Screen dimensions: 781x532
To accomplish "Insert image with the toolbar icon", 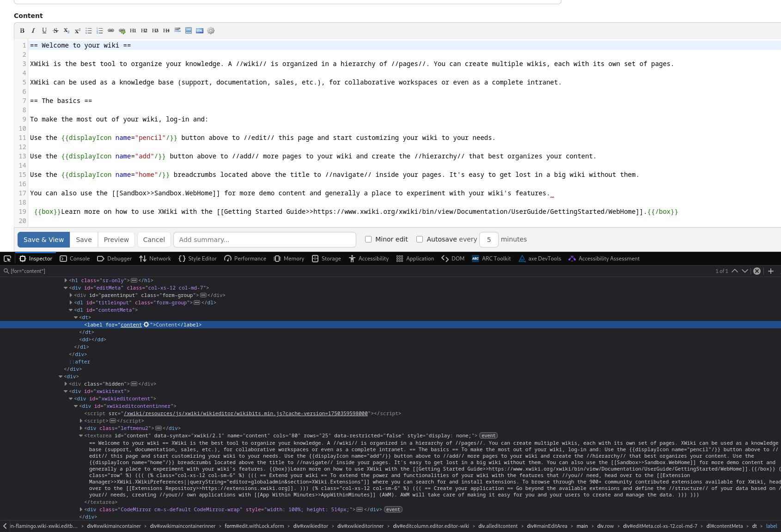I will [x=189, y=30].
